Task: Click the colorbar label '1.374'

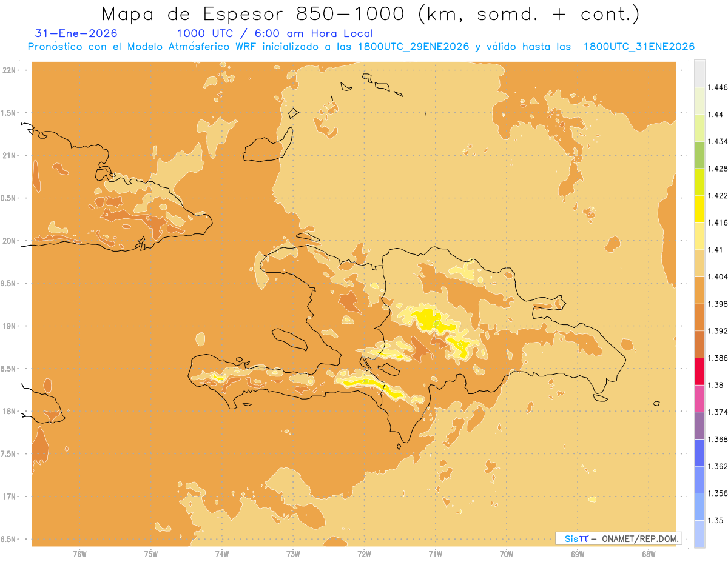Action: (718, 412)
